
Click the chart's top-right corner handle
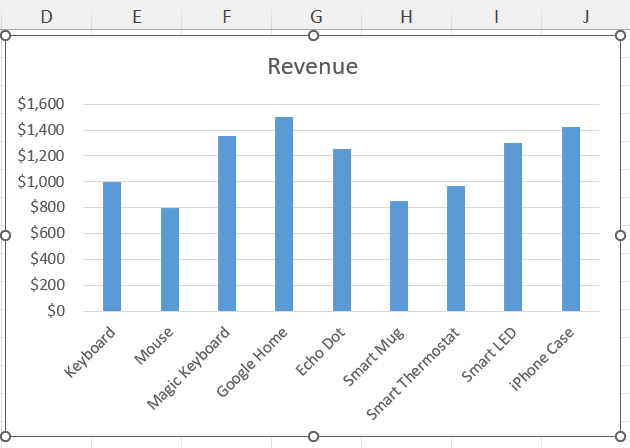(x=620, y=36)
